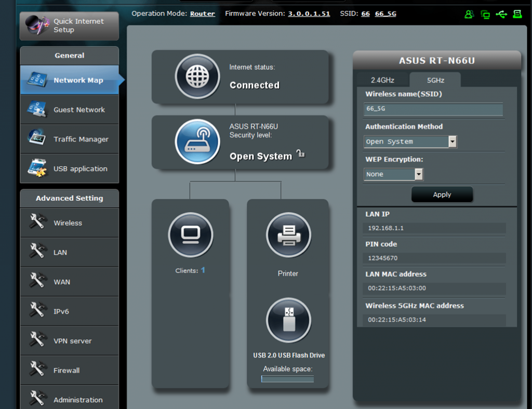Viewport: 532px width, 409px height.
Task: Open USB application page
Action: point(70,168)
